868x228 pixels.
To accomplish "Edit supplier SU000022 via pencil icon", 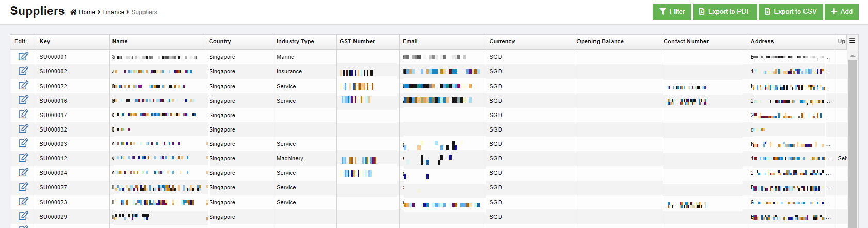I will pos(23,85).
